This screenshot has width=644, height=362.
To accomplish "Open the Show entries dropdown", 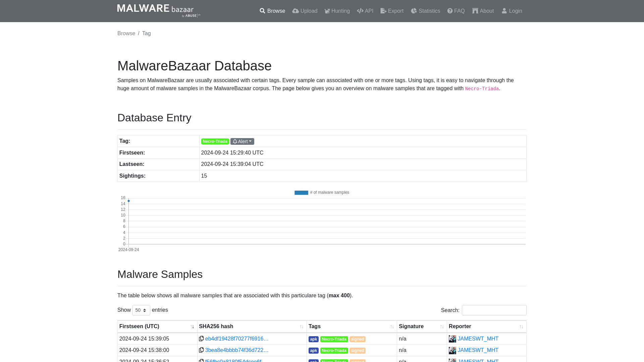I will click(141, 310).
